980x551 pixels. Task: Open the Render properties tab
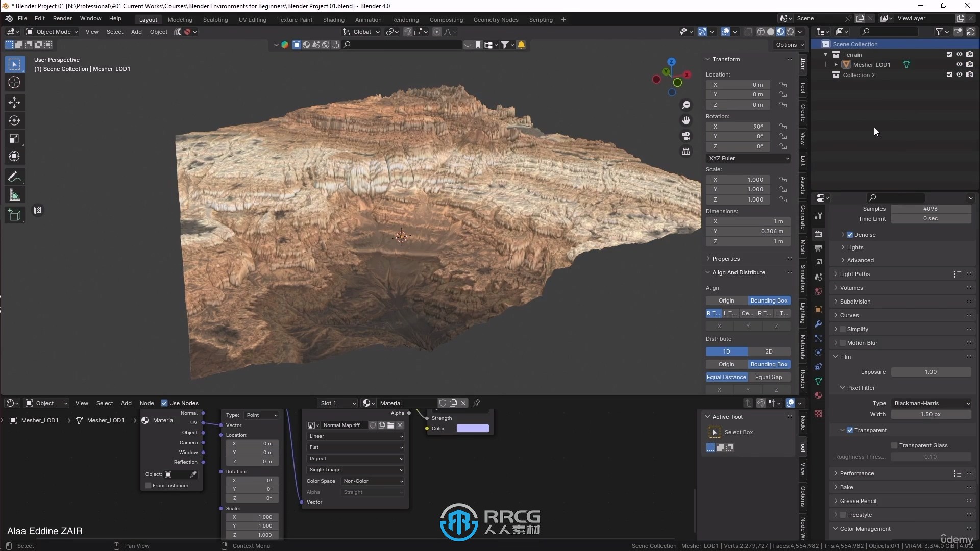coord(818,234)
